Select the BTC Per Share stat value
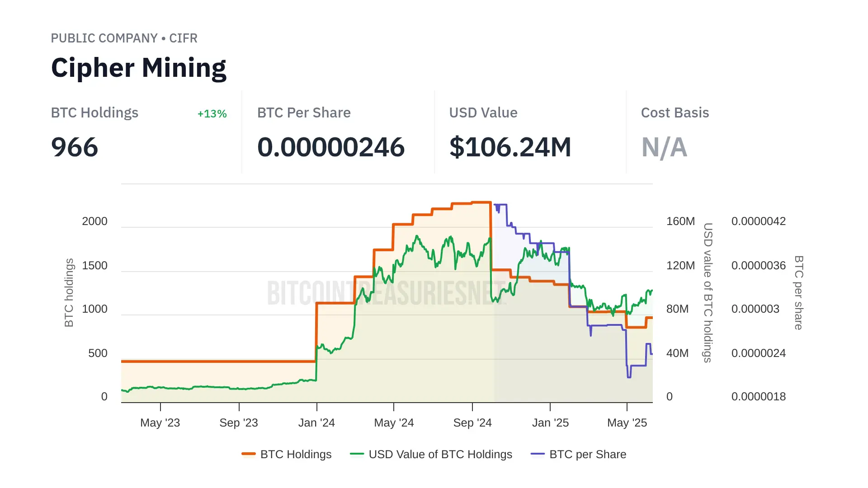Image resolution: width=868 pixels, height=488 pixels. 331,147
